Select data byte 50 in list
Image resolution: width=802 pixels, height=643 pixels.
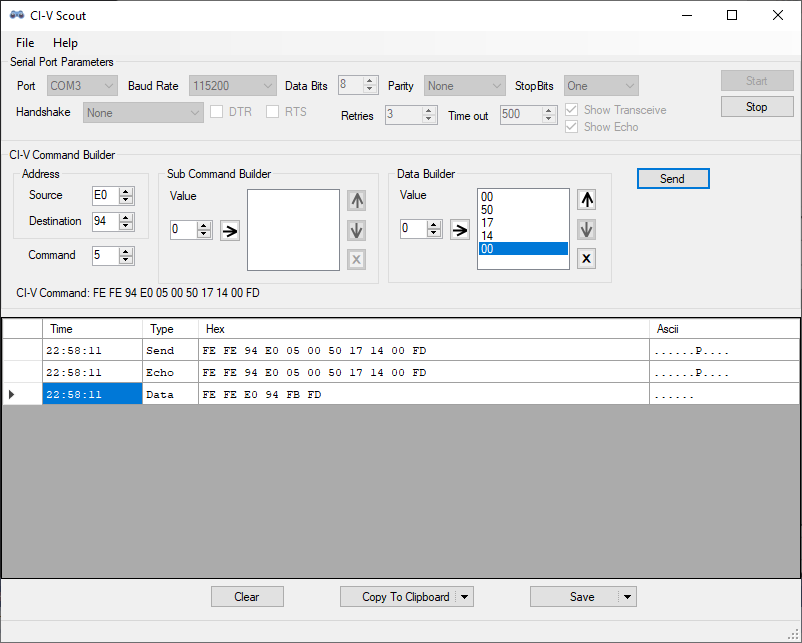(x=523, y=210)
